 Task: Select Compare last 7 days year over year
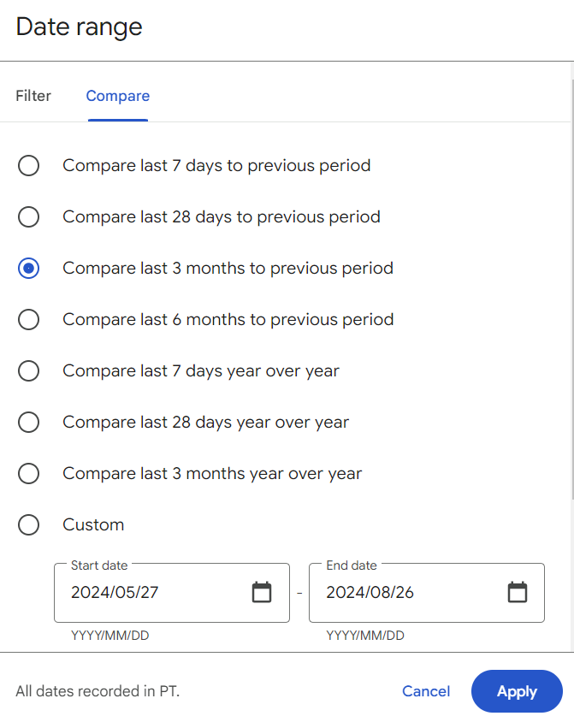29,370
